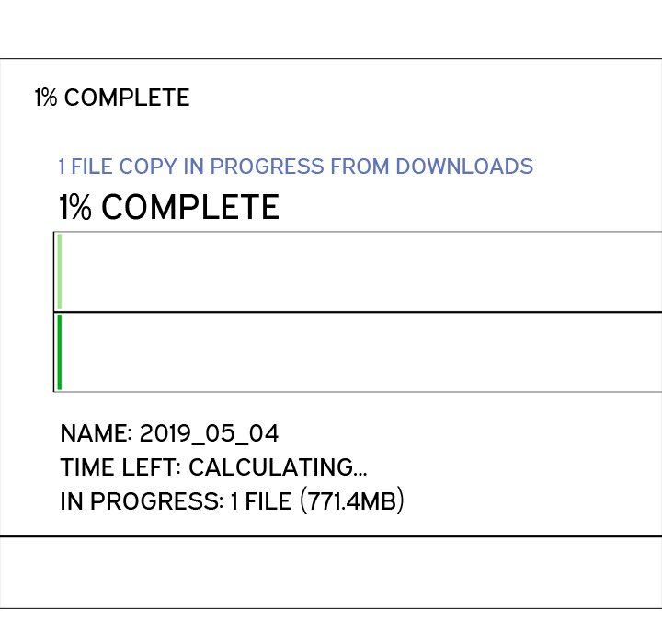This screenshot has width=662, height=644.
Task: Click the large "1% Complete" heading
Action: [169, 208]
